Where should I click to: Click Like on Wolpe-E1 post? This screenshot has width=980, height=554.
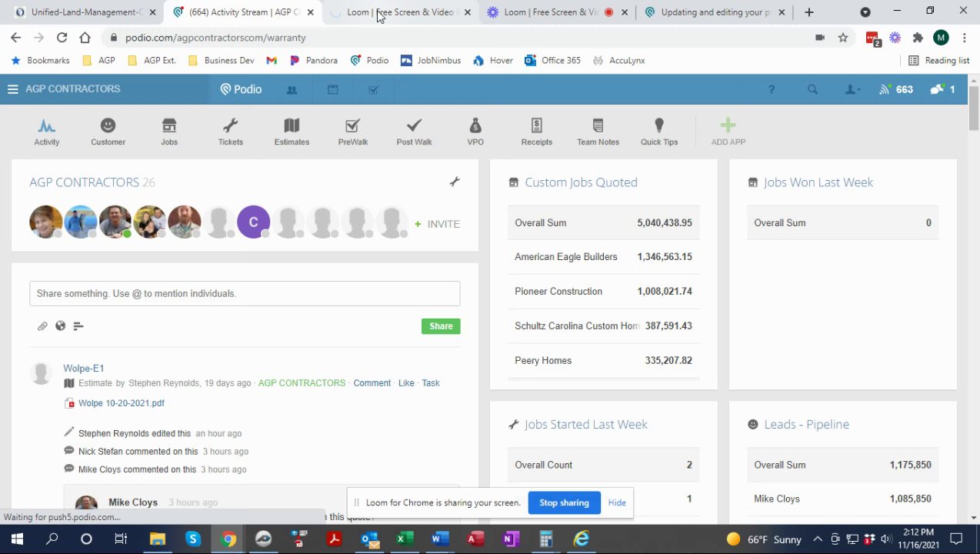point(406,383)
